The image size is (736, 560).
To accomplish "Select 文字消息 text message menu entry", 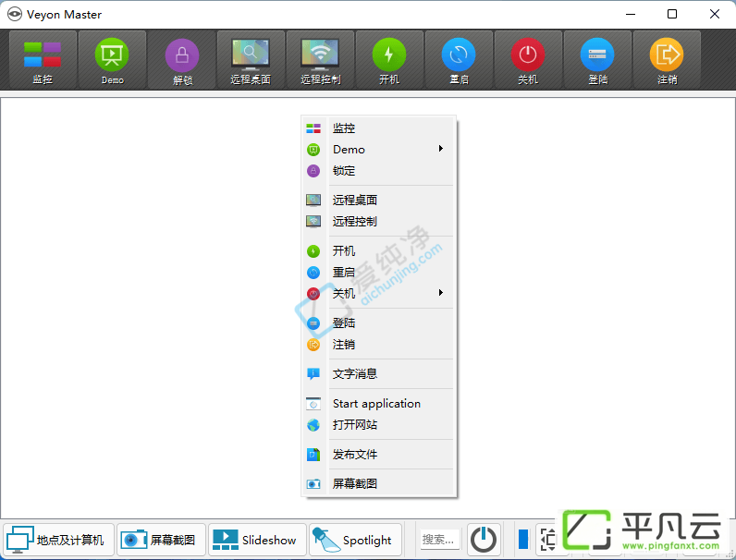I will [x=378, y=374].
